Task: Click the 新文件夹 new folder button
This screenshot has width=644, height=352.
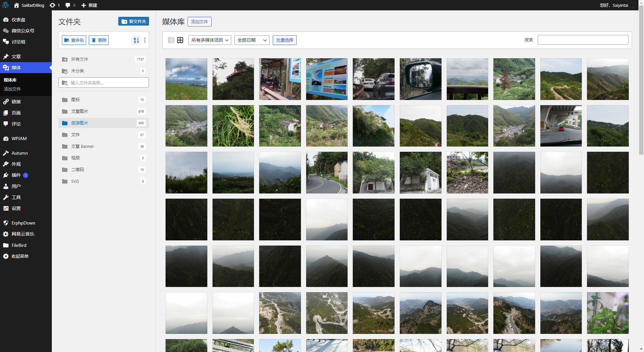Action: pyautogui.click(x=133, y=21)
